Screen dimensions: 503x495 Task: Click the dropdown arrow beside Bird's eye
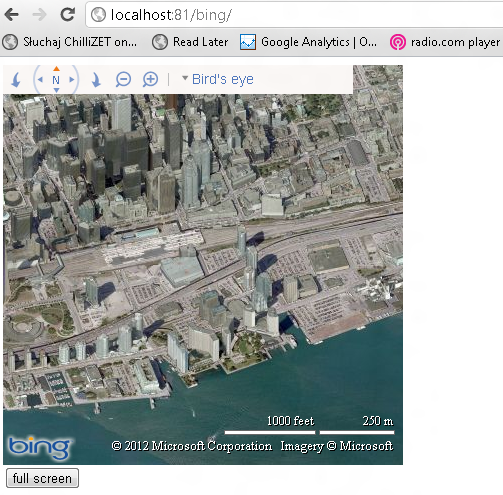click(x=185, y=78)
